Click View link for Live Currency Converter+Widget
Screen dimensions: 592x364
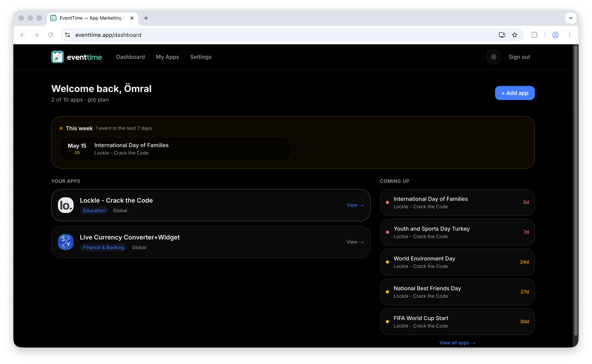[355, 242]
